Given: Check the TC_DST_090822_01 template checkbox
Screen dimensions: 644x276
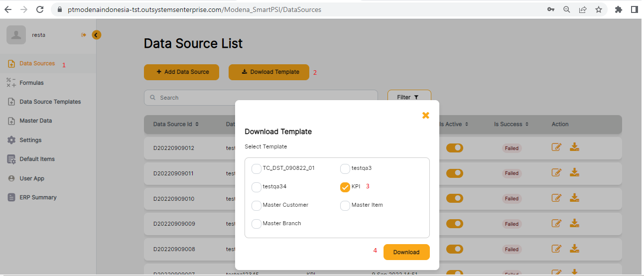Looking at the screenshot, I should (257, 168).
